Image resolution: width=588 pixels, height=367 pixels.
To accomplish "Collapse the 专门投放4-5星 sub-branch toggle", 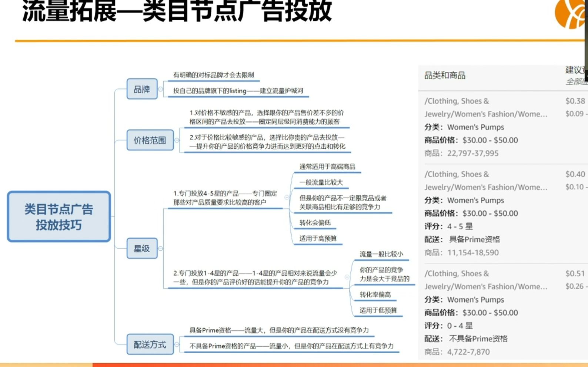I will point(287,198).
